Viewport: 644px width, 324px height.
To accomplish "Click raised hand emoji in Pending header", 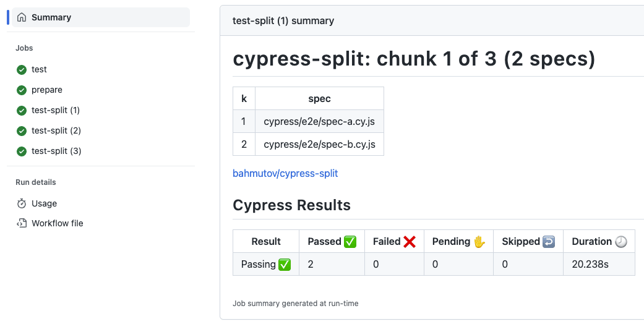I will (x=479, y=242).
